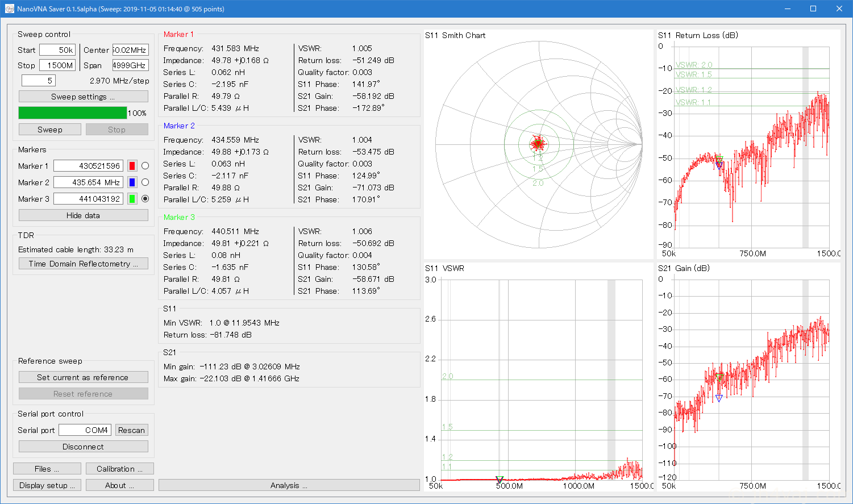Click the S11 VSWR chart

[538, 377]
